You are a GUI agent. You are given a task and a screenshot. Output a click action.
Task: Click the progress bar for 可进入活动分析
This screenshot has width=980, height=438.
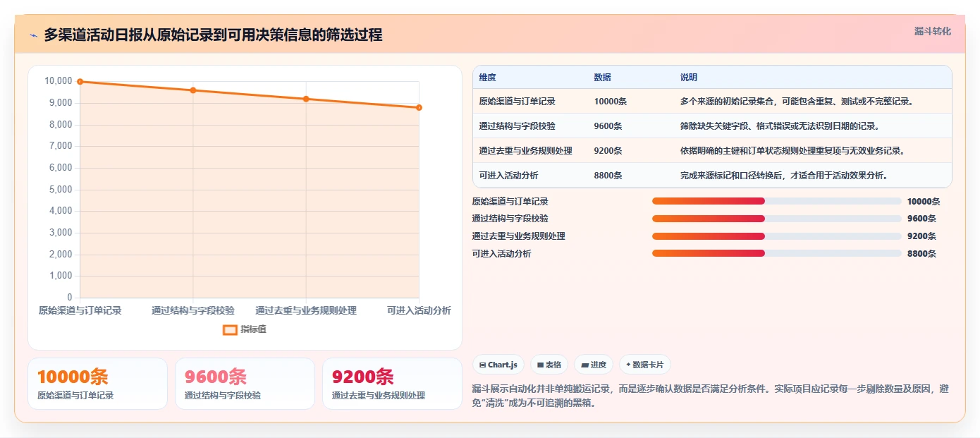pyautogui.click(x=777, y=253)
